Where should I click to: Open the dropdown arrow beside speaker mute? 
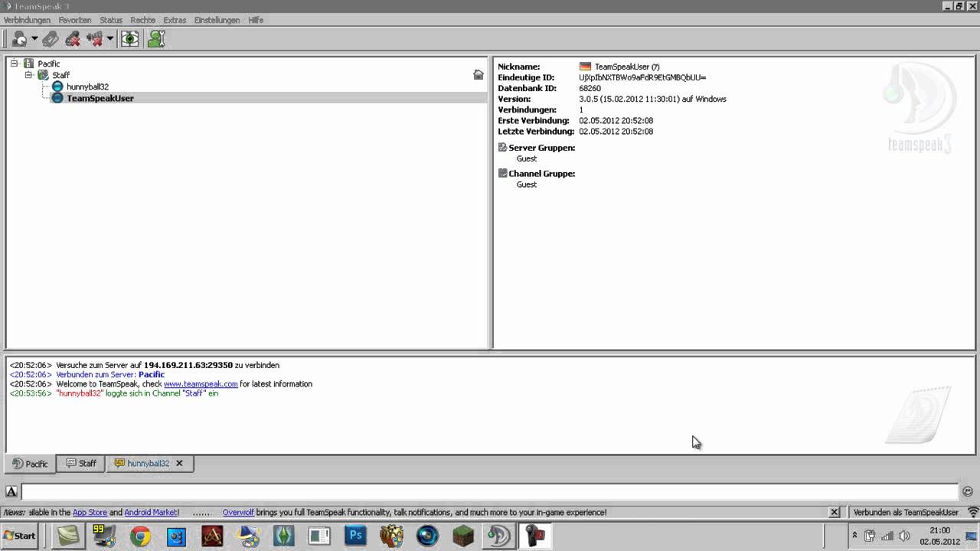tap(110, 39)
